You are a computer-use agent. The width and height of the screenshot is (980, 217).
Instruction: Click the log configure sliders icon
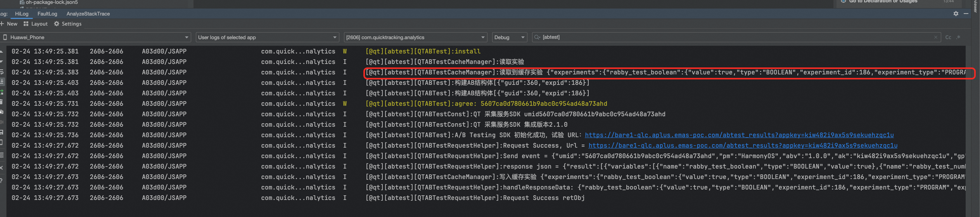tap(2, 155)
